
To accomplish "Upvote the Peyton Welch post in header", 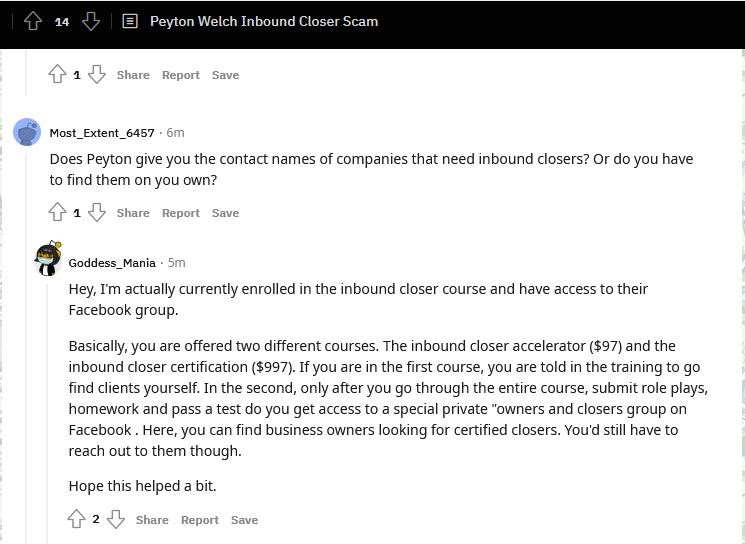I will [33, 21].
